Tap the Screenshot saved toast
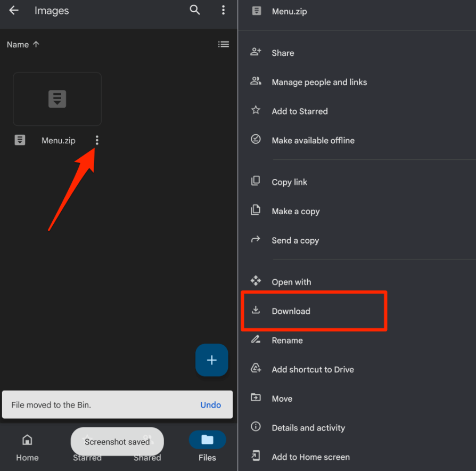The image size is (476, 471). (x=117, y=442)
